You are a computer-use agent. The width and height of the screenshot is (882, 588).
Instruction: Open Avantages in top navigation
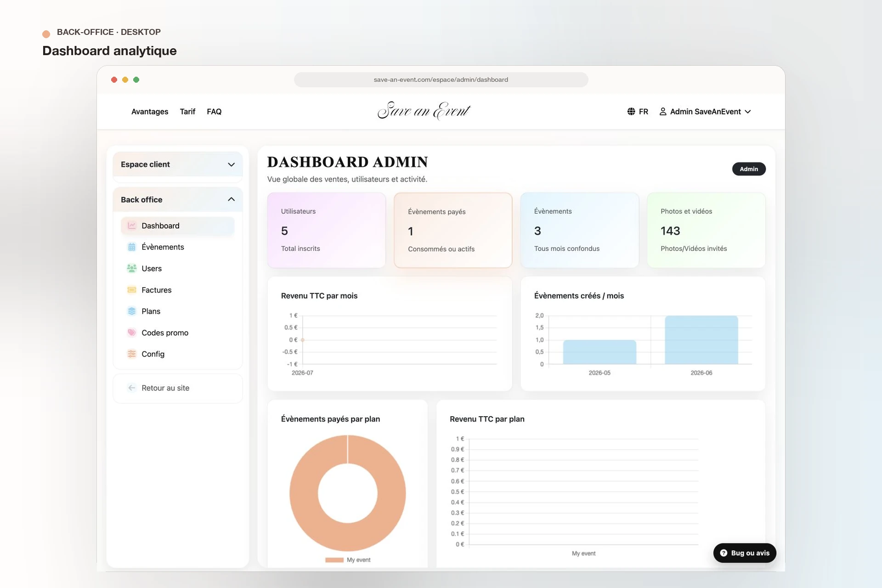click(x=150, y=112)
